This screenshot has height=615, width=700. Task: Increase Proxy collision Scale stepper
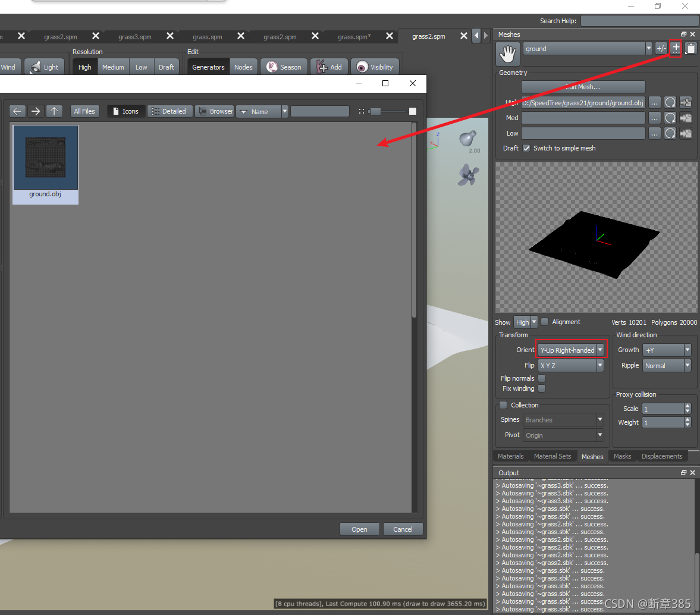pyautogui.click(x=688, y=406)
